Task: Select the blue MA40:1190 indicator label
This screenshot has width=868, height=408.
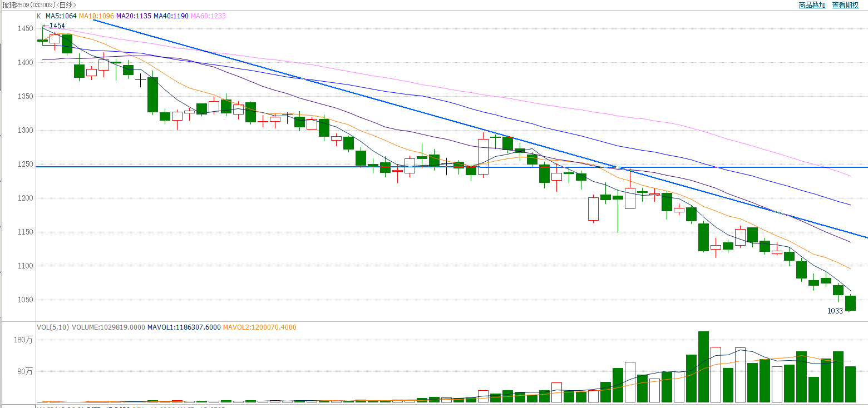Action: (x=171, y=16)
